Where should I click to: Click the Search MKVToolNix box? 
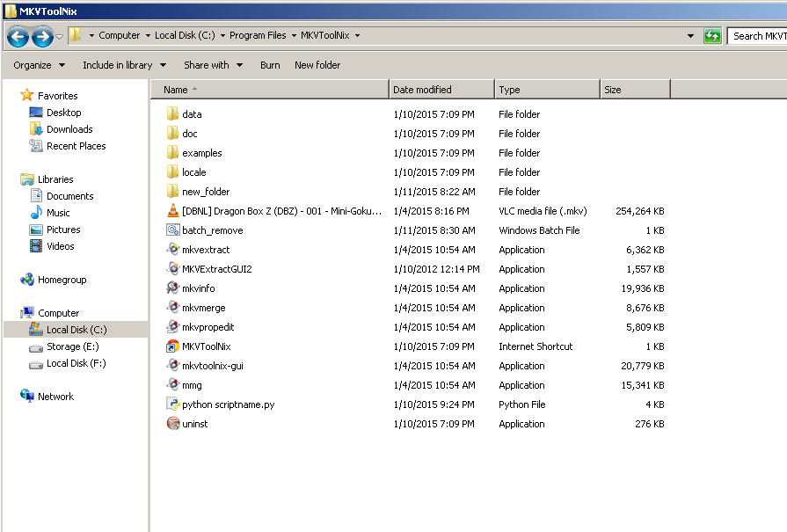757,36
